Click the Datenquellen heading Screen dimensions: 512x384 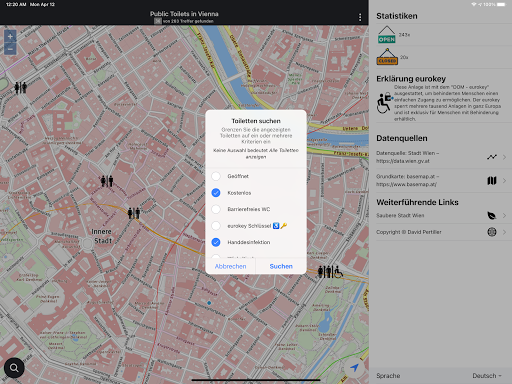(x=402, y=138)
